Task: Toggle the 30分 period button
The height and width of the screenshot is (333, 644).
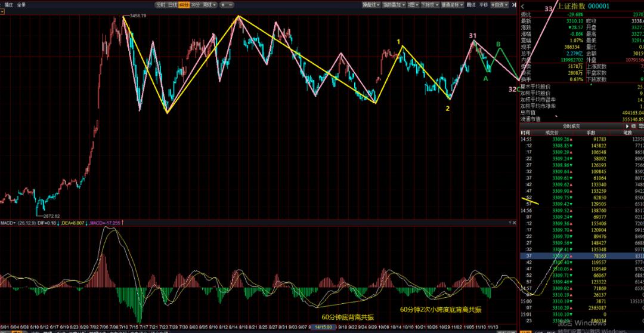Action: point(195,4)
